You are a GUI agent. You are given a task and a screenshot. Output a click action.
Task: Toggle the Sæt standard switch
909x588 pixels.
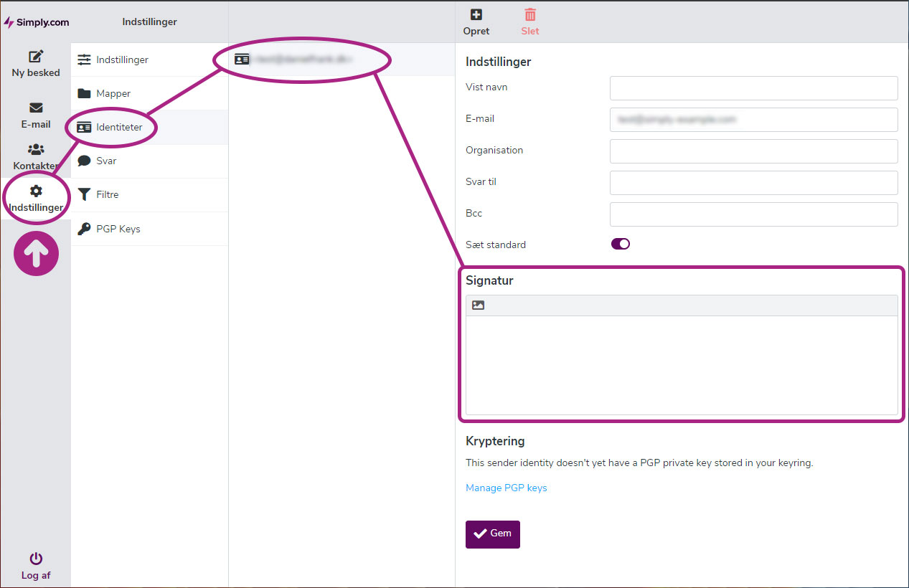click(x=620, y=244)
